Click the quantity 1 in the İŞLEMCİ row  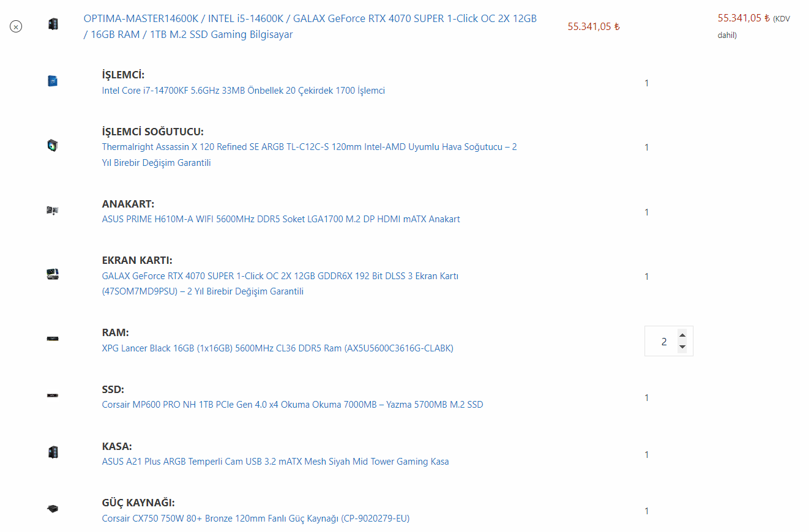point(646,83)
